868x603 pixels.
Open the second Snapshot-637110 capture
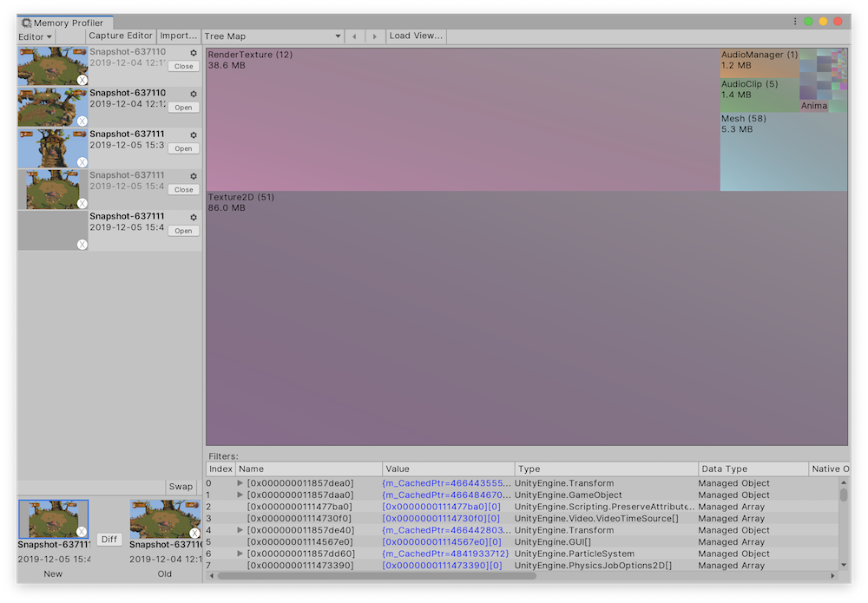coord(182,107)
